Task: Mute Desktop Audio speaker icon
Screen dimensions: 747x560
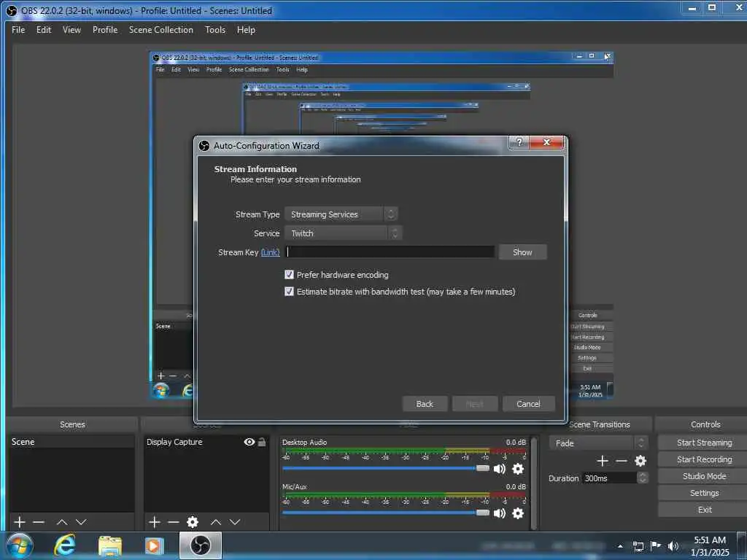Action: point(499,469)
